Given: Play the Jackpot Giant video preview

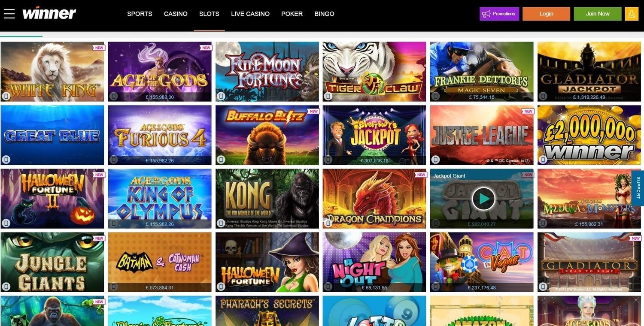Looking at the screenshot, I should 483,199.
